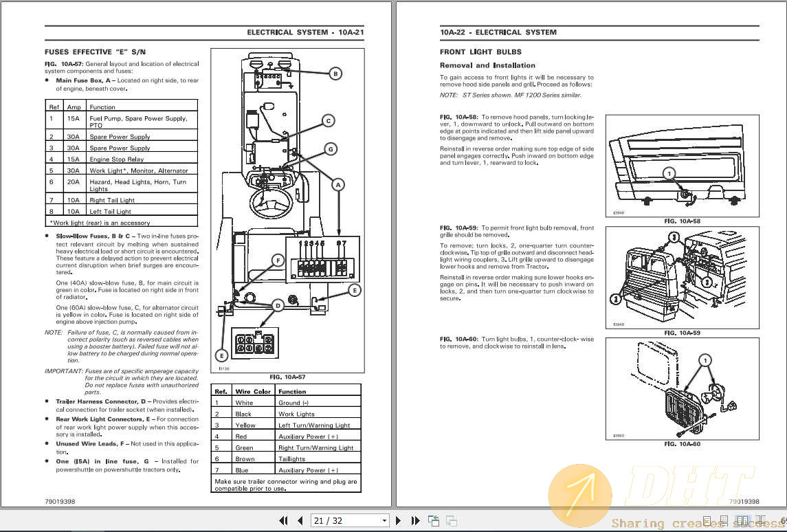Toggle the two-page facing view

tap(742, 520)
